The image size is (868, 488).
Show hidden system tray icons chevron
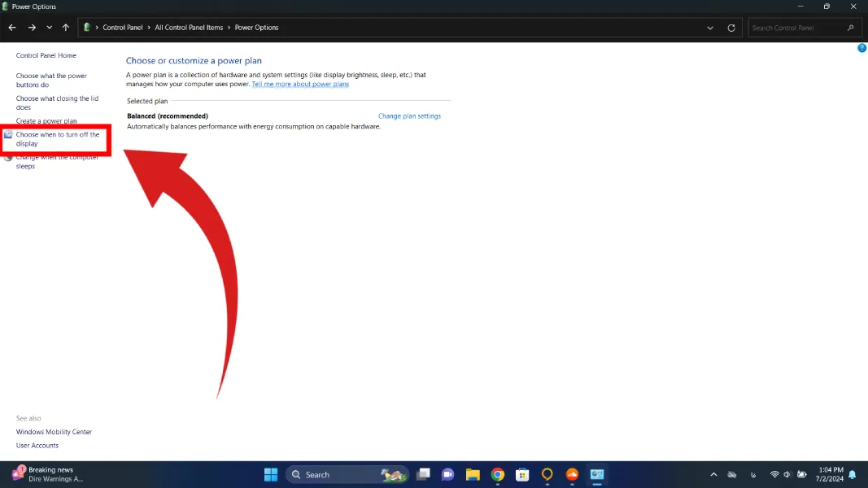(713, 474)
